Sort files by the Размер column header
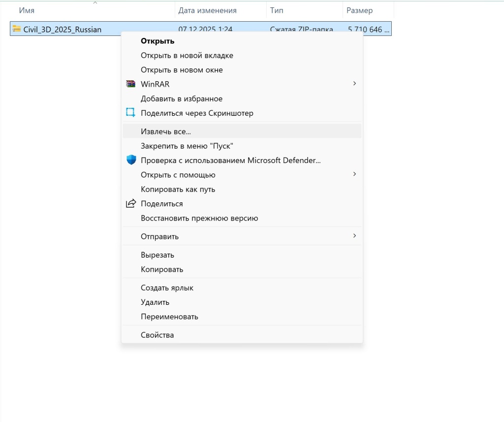Image resolution: width=504 pixels, height=422 pixels. (360, 10)
